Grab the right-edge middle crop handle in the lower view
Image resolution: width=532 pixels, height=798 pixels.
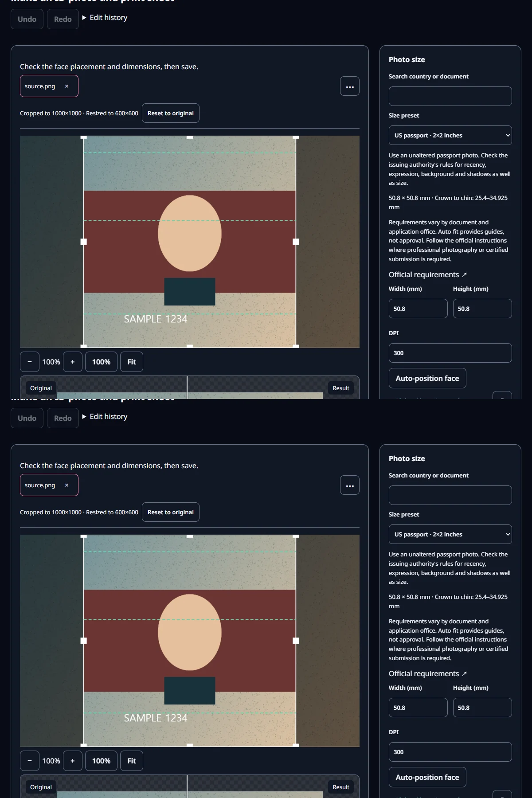296,641
